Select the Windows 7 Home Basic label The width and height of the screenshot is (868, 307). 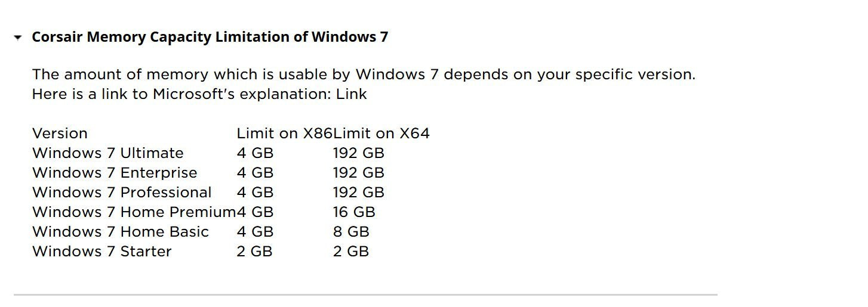point(120,231)
